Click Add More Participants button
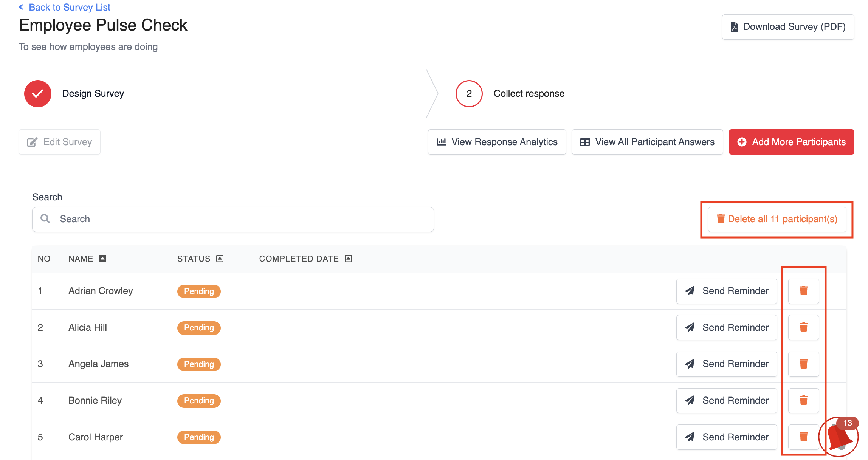 [791, 142]
